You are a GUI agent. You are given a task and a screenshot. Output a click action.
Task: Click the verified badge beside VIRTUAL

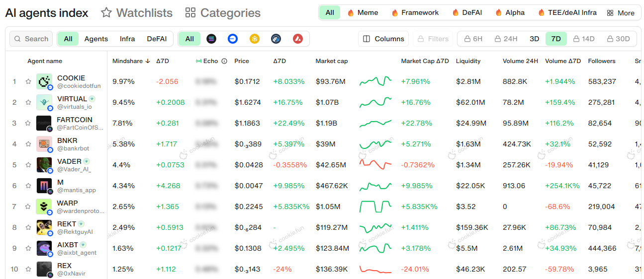[92, 99]
